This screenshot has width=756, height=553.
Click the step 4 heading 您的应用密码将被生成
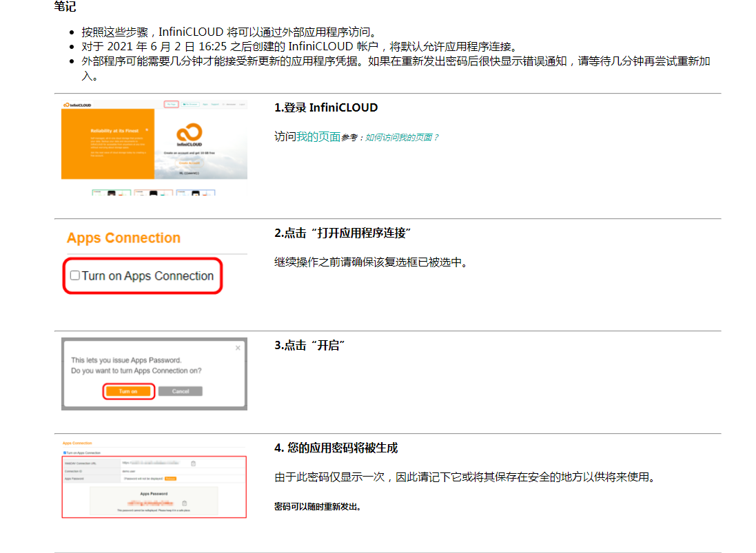[336, 448]
